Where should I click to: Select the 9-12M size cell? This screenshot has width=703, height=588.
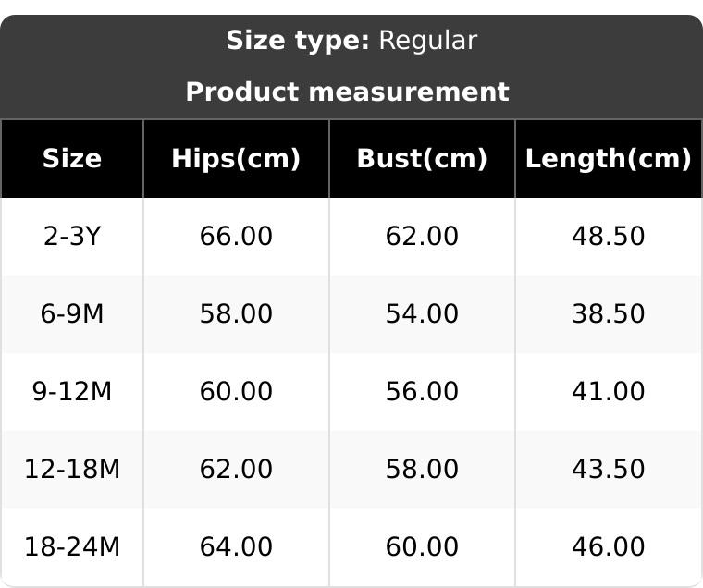[x=72, y=392]
